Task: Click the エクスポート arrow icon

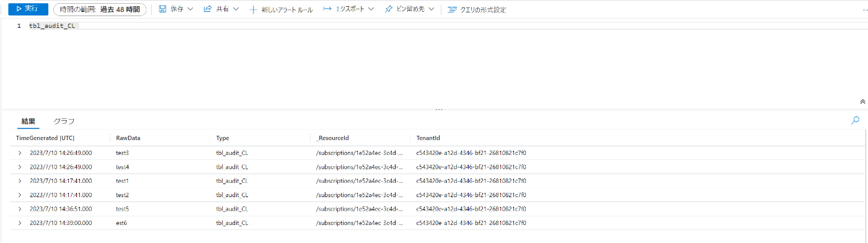Action: [x=327, y=9]
